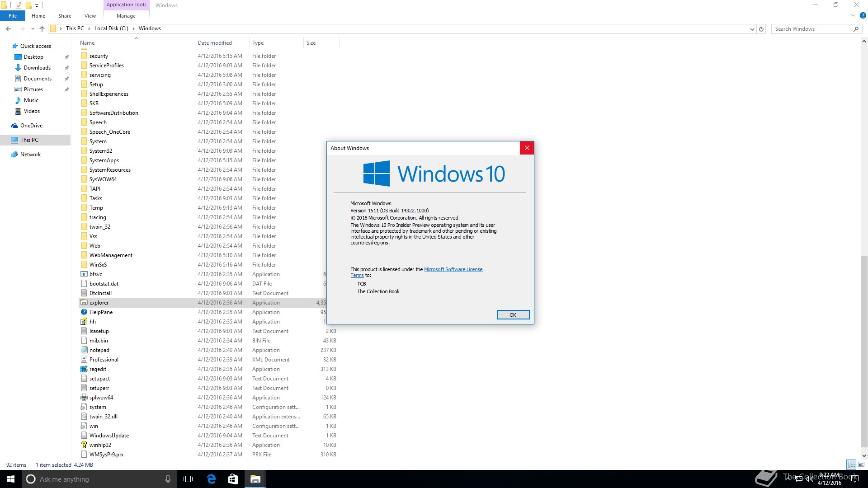Image resolution: width=868 pixels, height=488 pixels.
Task: Go forward with the Forward arrow
Action: pyautogui.click(x=22, y=28)
